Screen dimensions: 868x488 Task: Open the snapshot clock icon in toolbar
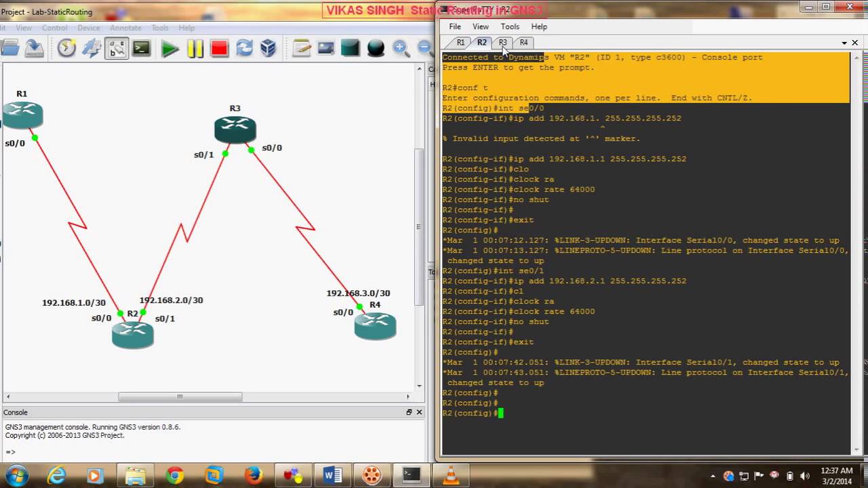point(66,48)
